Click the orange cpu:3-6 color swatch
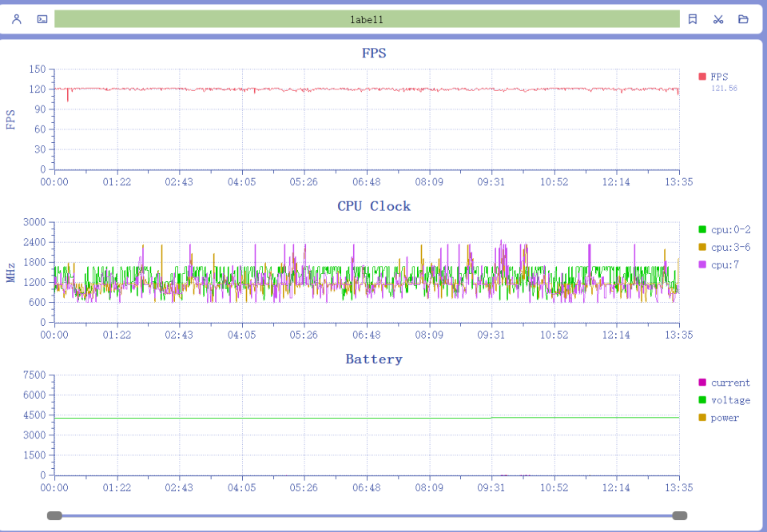Viewport: 767px width, 532px height. 702,247
